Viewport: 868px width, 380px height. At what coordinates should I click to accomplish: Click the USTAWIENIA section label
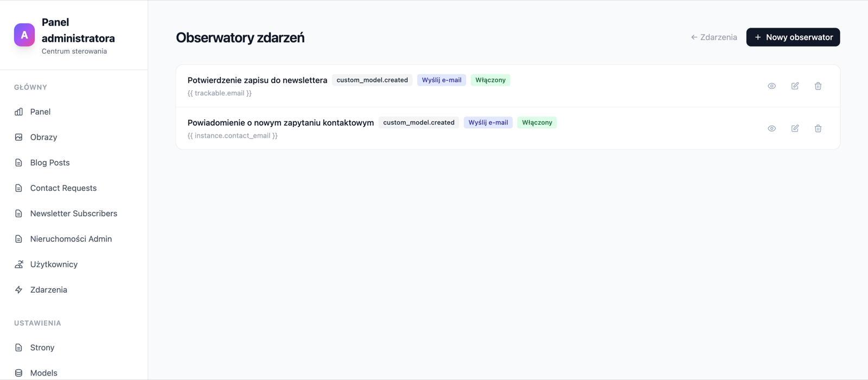[37, 323]
